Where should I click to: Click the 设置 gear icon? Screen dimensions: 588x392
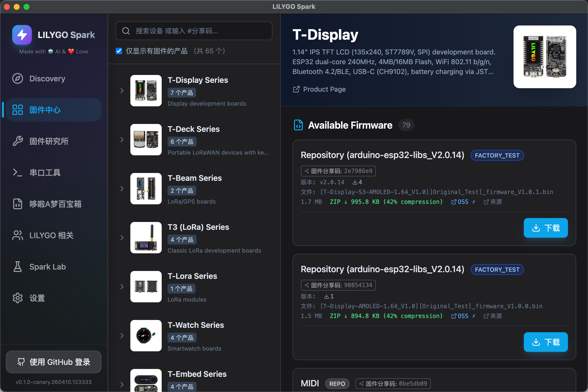coord(17,298)
